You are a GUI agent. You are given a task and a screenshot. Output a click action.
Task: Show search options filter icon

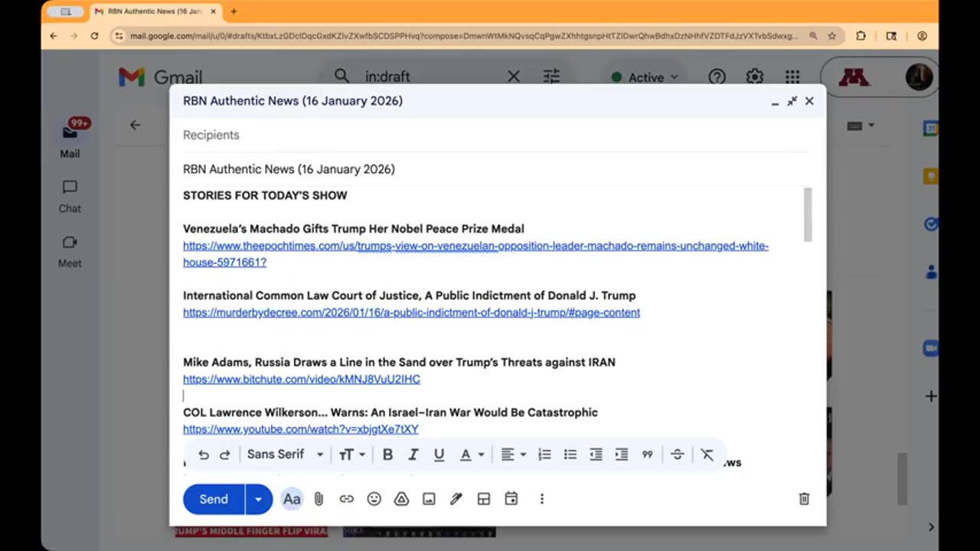click(x=551, y=77)
